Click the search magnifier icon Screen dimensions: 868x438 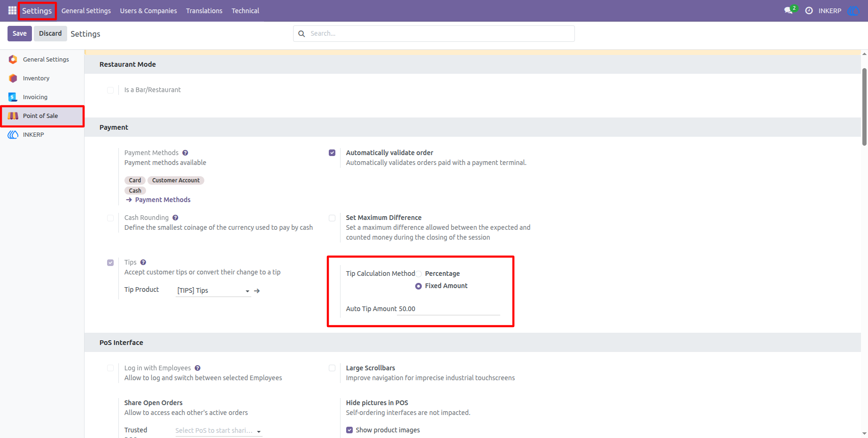tap(302, 33)
